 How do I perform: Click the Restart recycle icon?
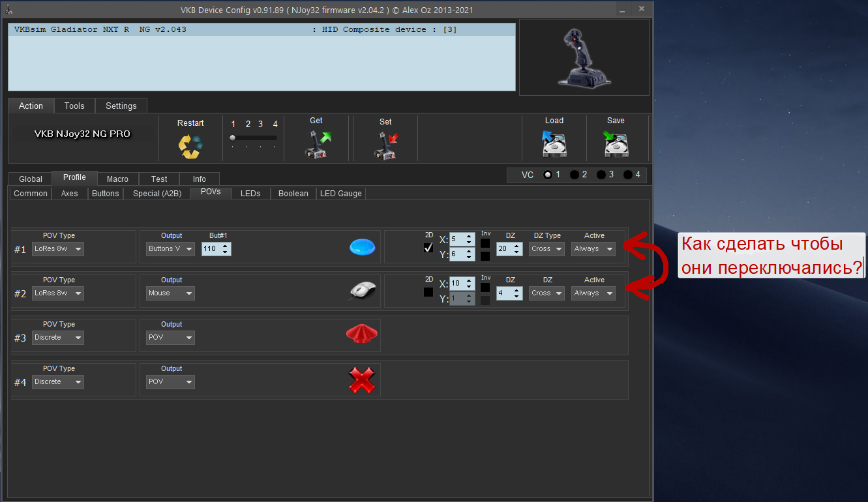pyautogui.click(x=190, y=146)
